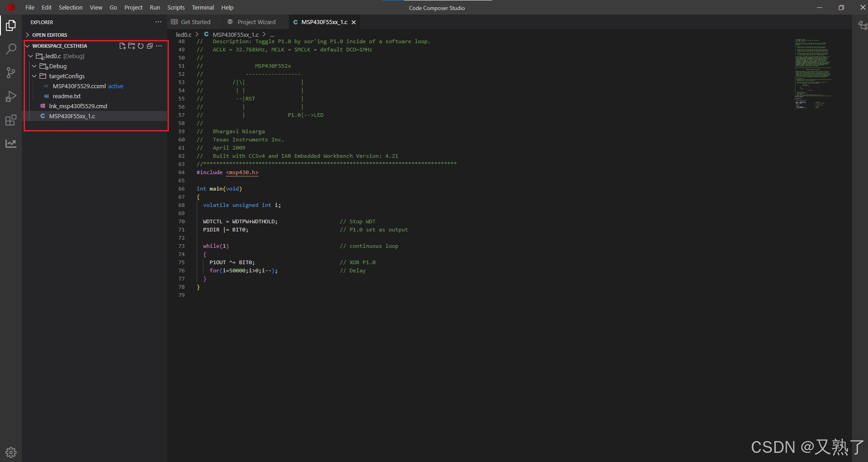Viewport: 868px width, 462px height.
Task: Click the EXPLORER panel title
Action: pos(42,22)
